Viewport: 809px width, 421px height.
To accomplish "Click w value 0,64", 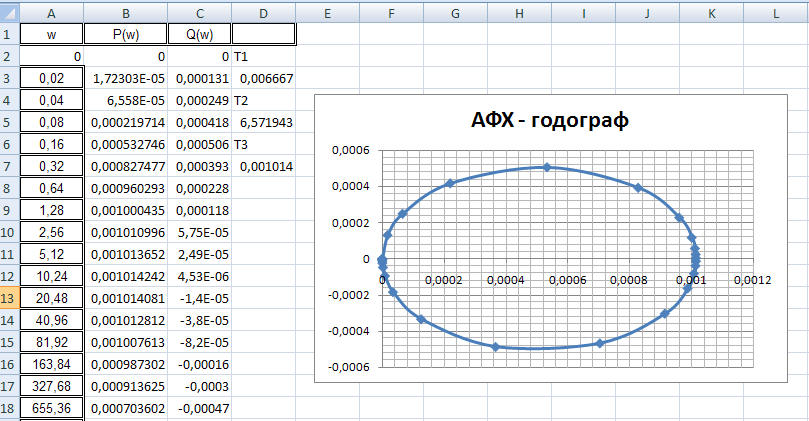I will click(52, 188).
